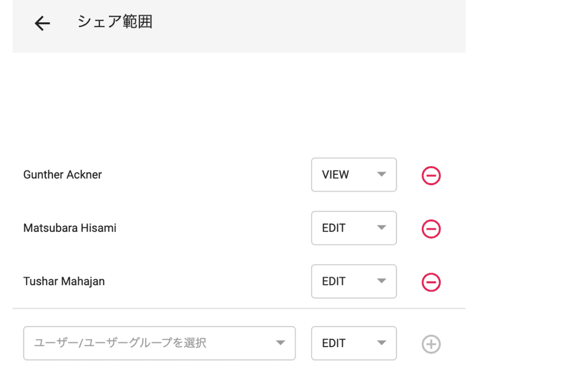
Task: Click the caret in the bottom EDIT box
Action: (x=382, y=343)
